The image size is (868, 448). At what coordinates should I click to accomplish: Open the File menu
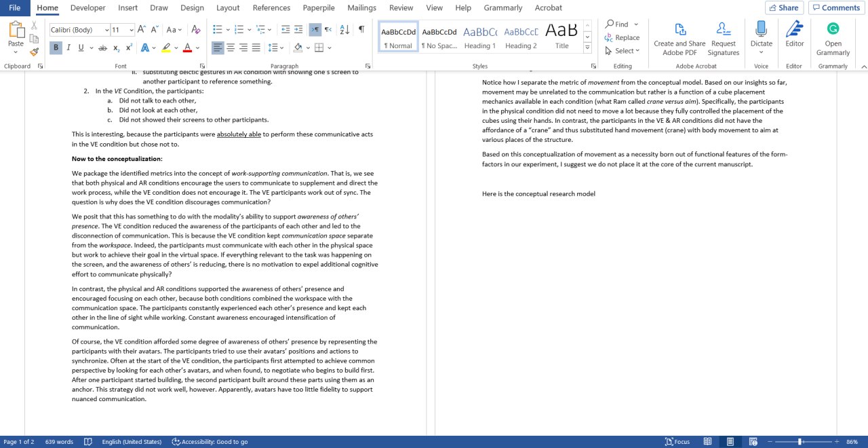point(14,7)
